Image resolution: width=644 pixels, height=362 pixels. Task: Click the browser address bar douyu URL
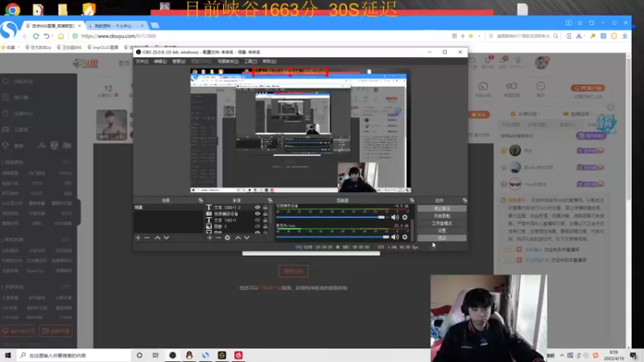point(118,36)
